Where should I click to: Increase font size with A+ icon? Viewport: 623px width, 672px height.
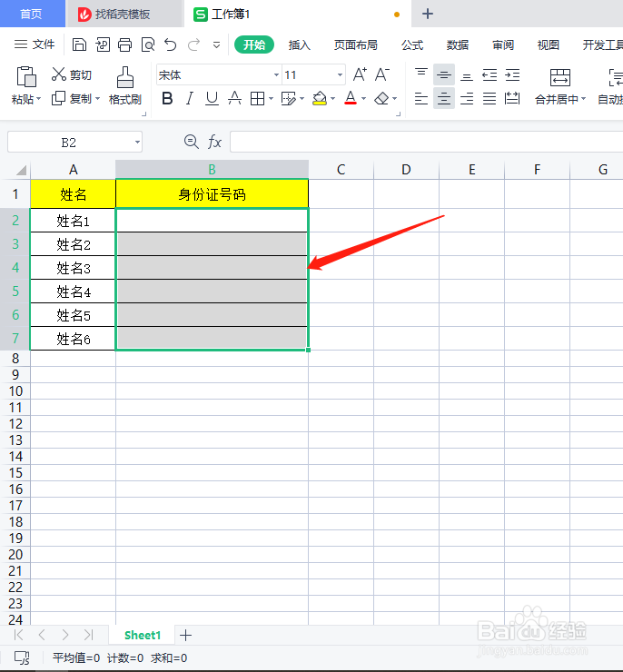tap(360, 74)
